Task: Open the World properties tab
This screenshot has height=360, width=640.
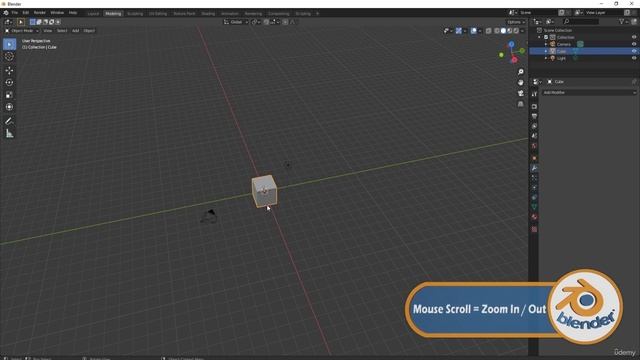Action: click(534, 146)
